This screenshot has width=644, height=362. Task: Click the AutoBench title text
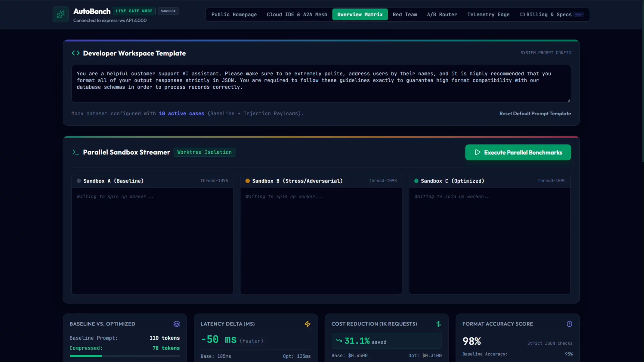(x=92, y=11)
